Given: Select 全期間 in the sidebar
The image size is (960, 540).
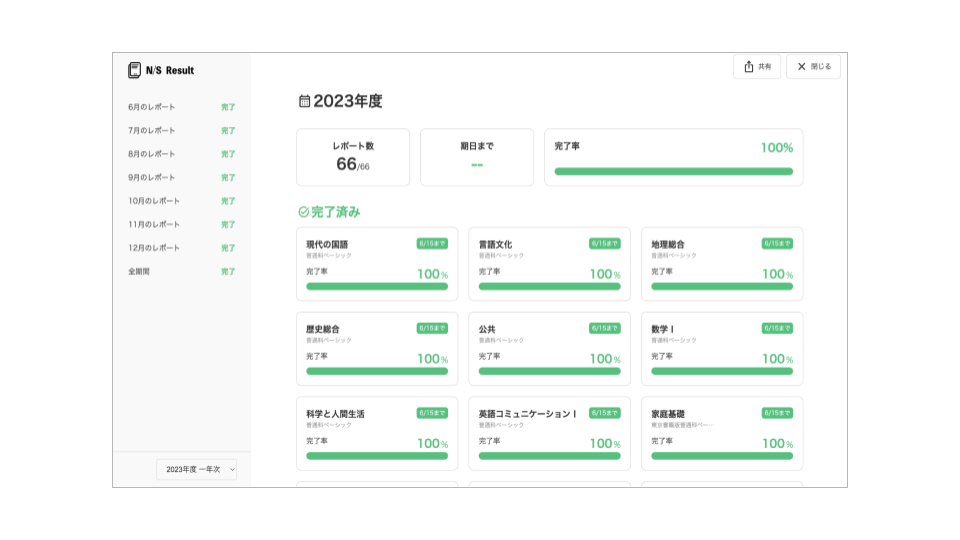Looking at the screenshot, I should [x=139, y=271].
